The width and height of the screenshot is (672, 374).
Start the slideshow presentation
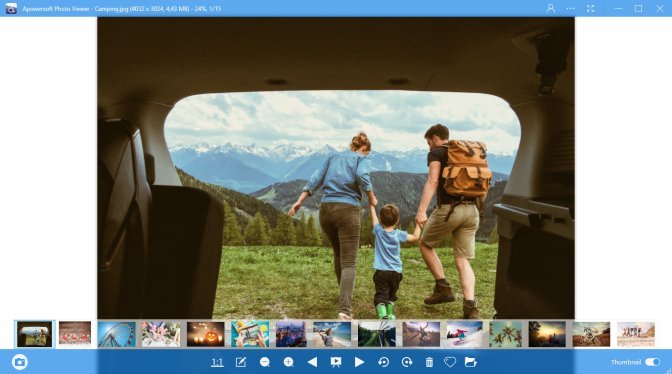click(336, 362)
